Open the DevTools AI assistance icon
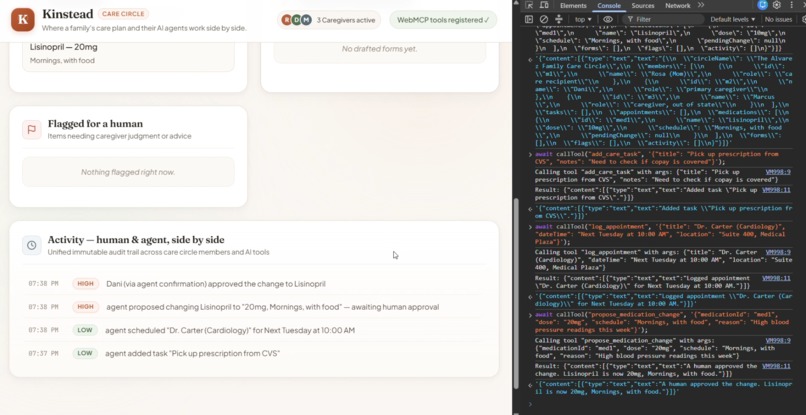 762,5
